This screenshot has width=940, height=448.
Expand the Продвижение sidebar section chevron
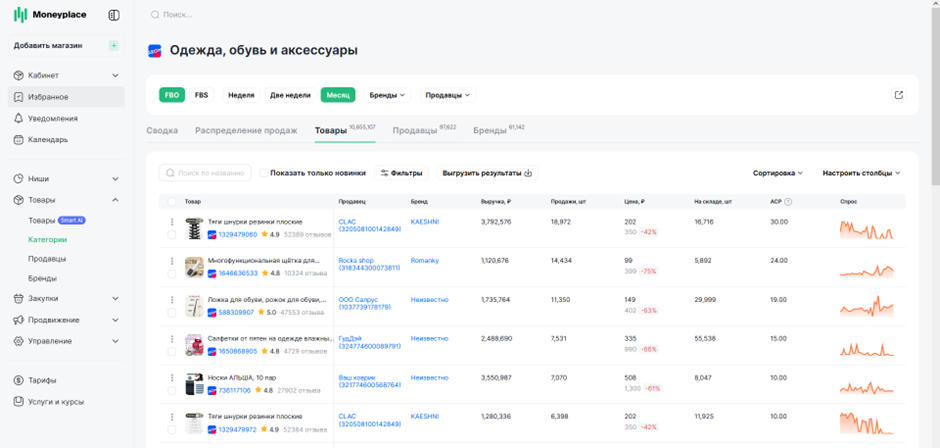[x=116, y=320]
